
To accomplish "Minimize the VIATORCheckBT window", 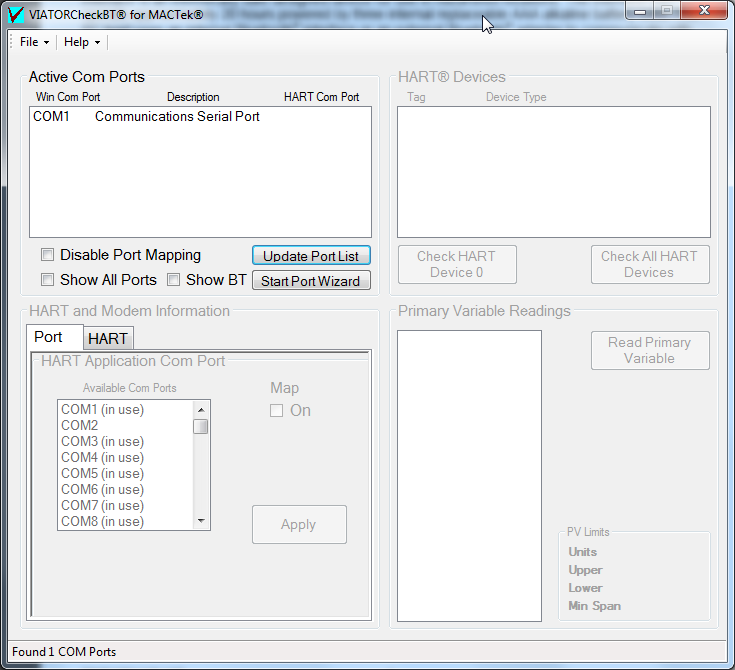I will 640,11.
